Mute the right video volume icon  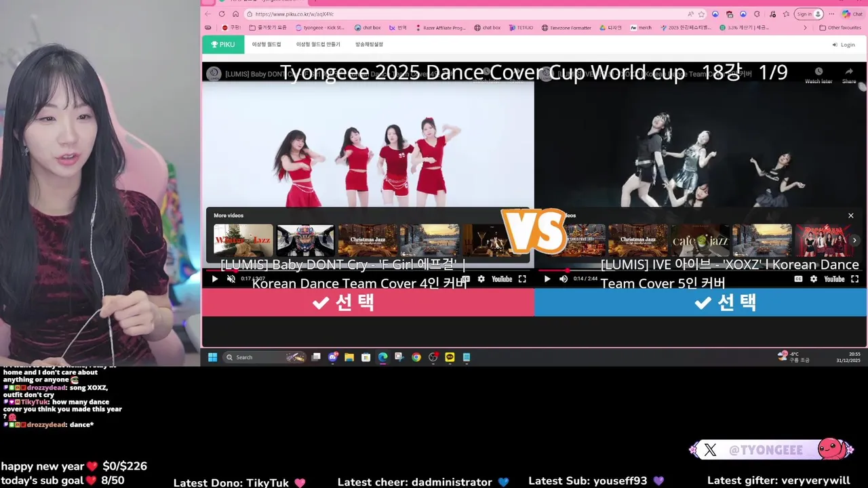click(x=564, y=279)
